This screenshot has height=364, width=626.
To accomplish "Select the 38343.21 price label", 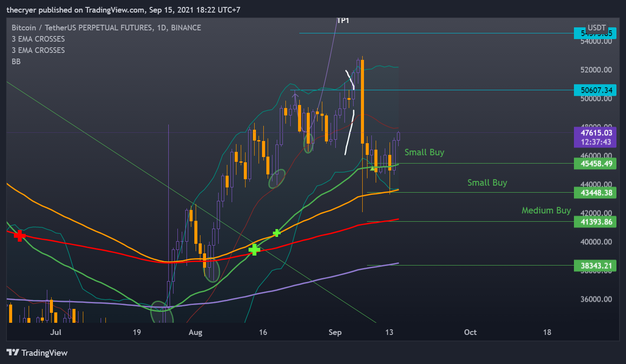I will (595, 265).
